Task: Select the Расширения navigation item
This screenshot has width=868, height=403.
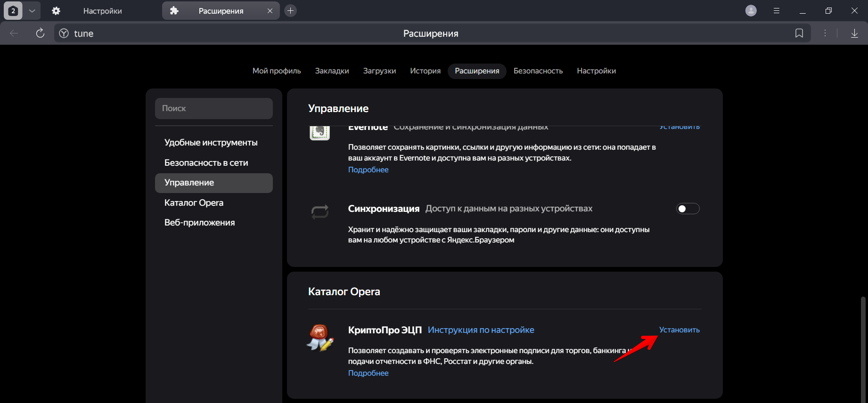Action: pyautogui.click(x=477, y=71)
